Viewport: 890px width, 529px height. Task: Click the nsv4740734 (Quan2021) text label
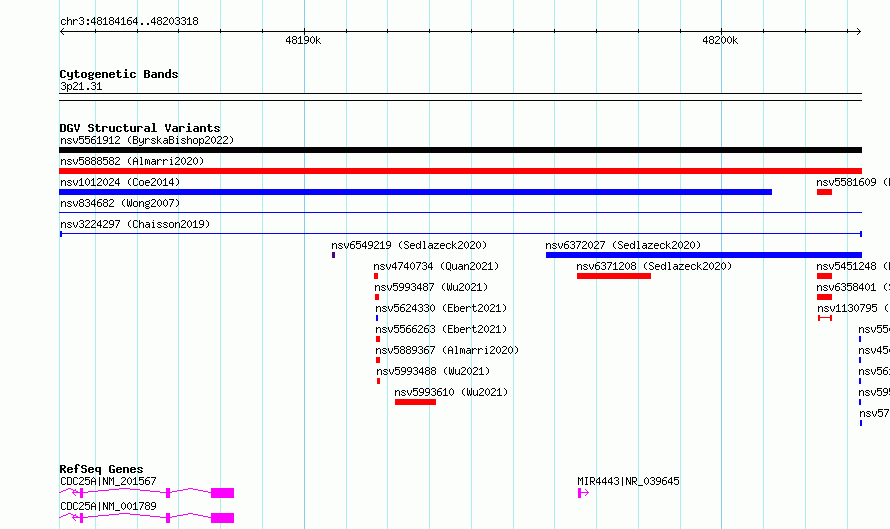[436, 266]
